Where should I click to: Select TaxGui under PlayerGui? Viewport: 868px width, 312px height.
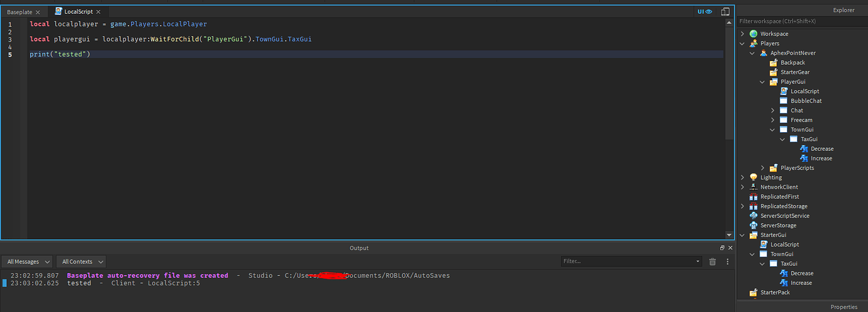(x=809, y=139)
